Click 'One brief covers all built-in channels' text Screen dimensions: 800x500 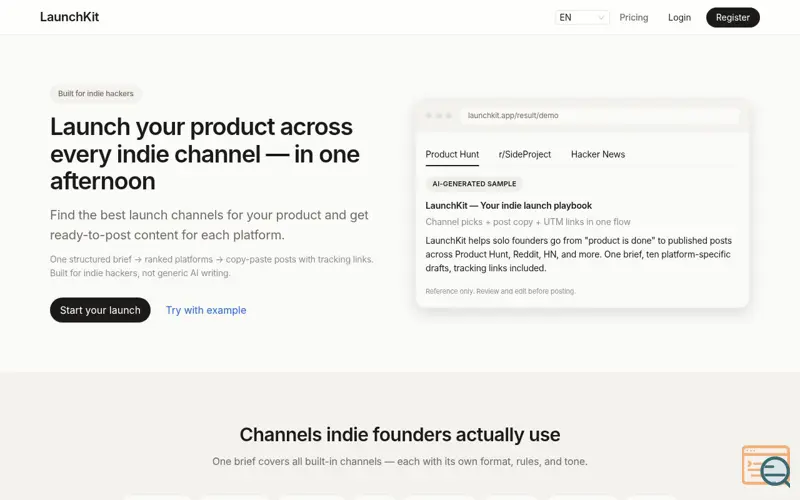[400, 462]
